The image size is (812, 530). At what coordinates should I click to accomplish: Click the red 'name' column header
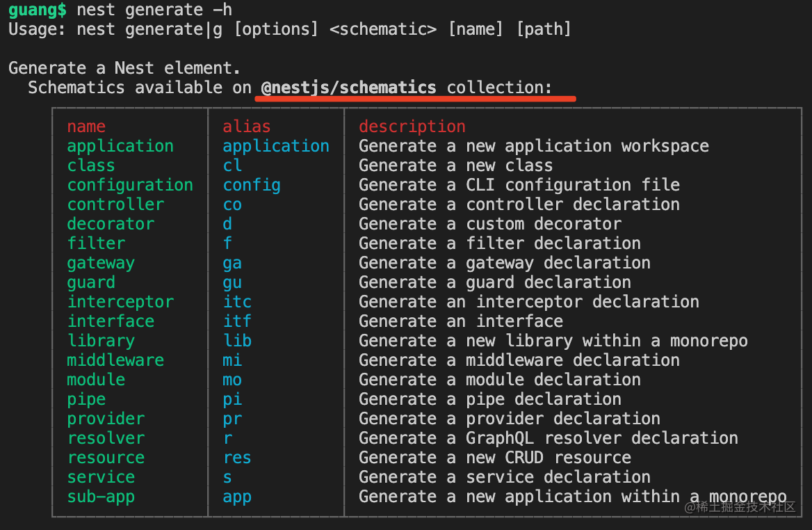86,127
